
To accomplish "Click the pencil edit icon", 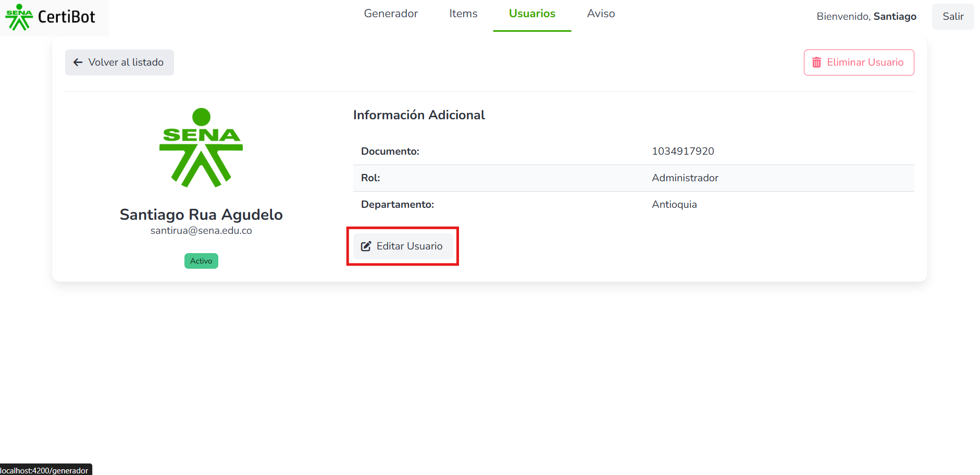I will click(366, 246).
